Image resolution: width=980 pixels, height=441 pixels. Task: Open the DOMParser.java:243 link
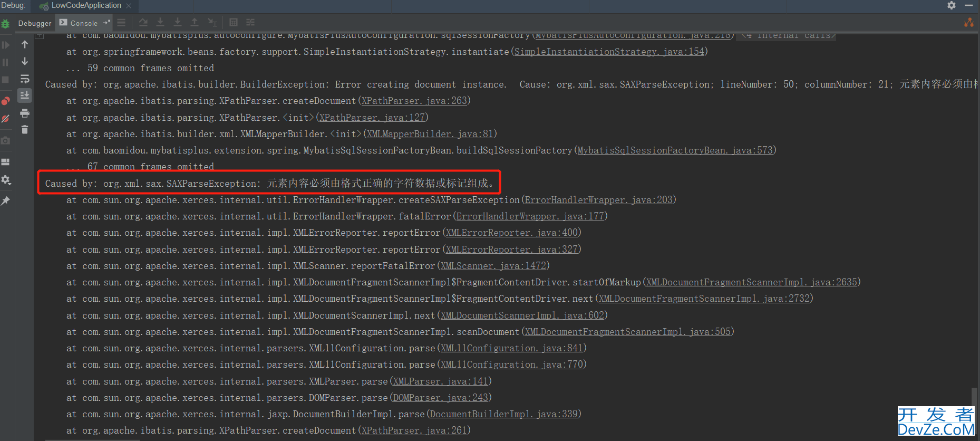tap(440, 398)
